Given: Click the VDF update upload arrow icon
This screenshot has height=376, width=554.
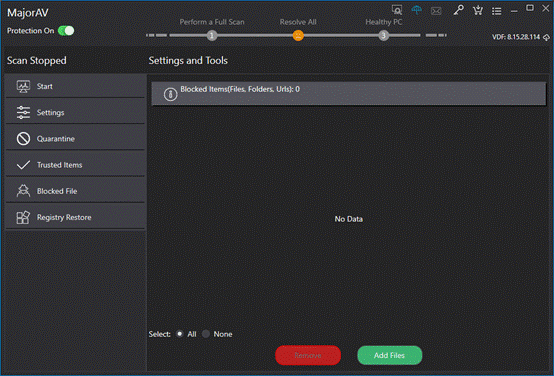Looking at the screenshot, I should tap(546, 37).
